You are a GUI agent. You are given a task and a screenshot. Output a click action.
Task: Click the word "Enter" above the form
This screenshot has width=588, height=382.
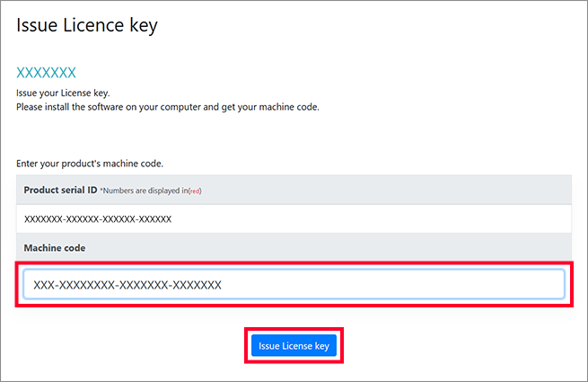point(29,164)
